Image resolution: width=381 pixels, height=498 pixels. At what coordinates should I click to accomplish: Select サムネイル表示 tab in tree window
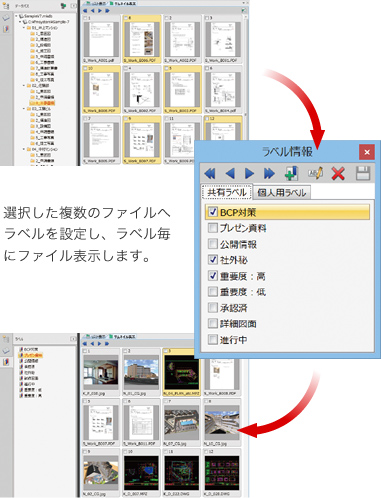click(122, 3)
